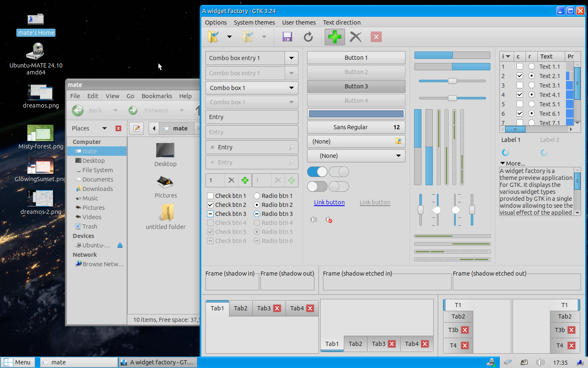Click the open folder icon in widget factory toolbar
This screenshot has width=588, height=368.
click(x=213, y=37)
